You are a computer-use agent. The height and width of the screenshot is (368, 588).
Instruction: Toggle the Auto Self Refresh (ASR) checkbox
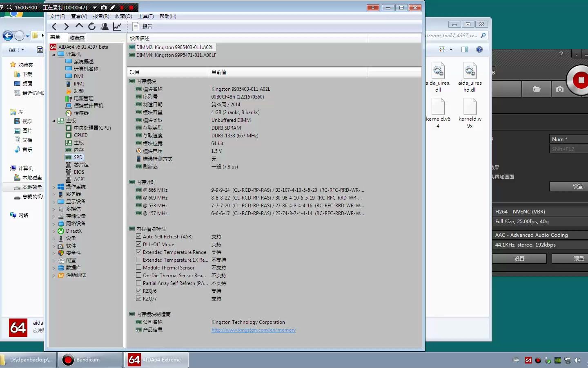139,236
